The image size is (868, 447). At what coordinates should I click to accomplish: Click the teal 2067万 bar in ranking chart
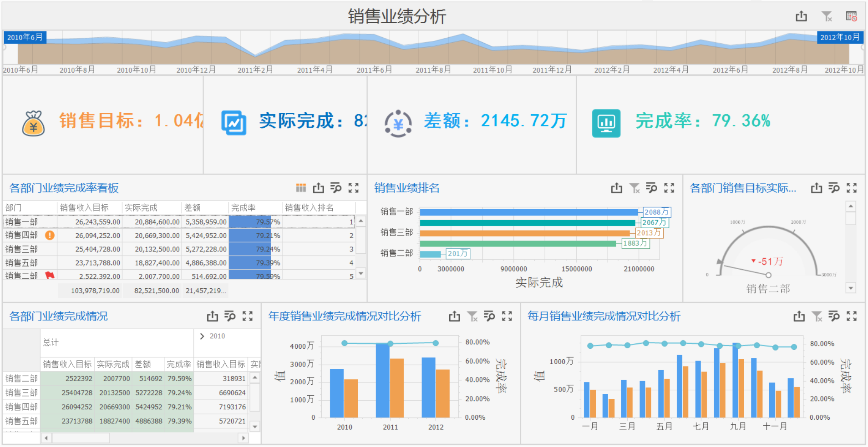(x=528, y=223)
